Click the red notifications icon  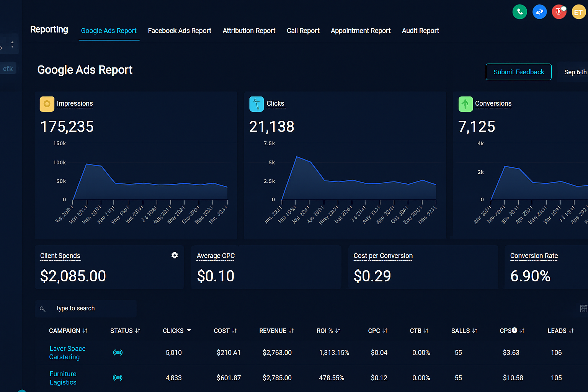click(559, 12)
